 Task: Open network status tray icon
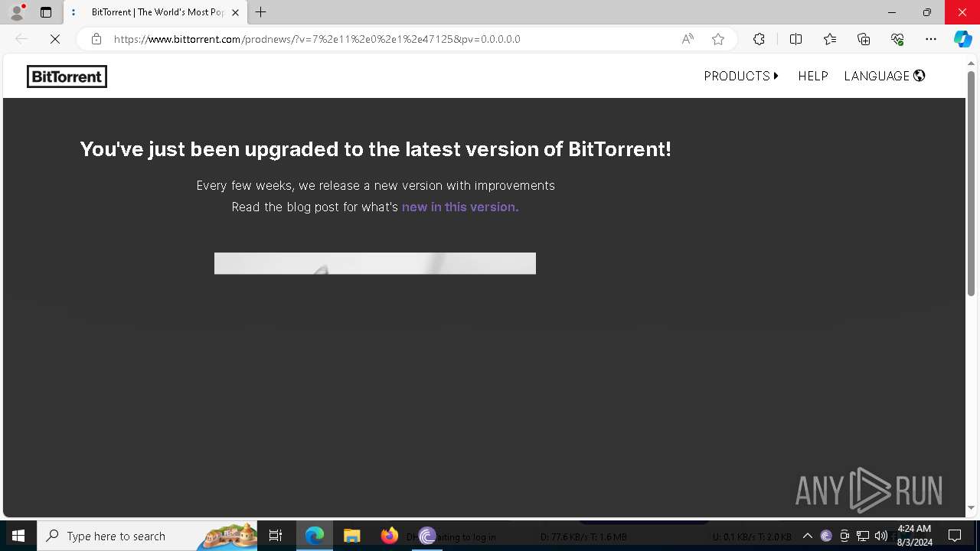coord(863,536)
